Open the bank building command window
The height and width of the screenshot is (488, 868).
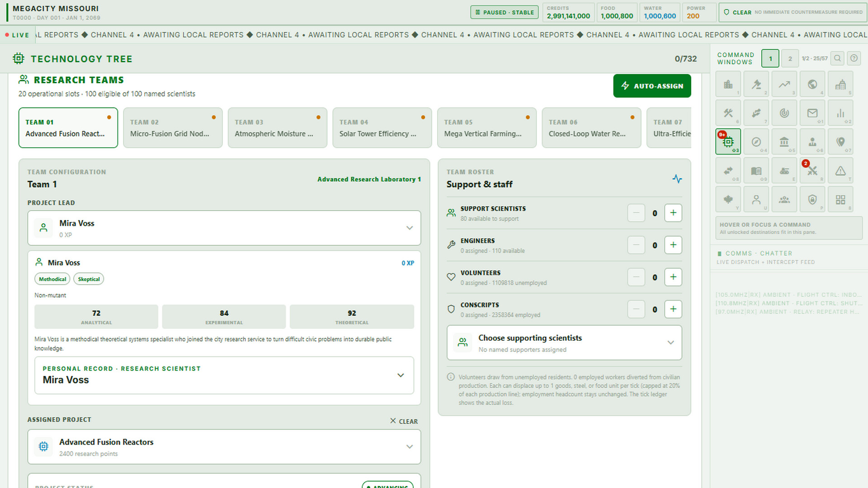pyautogui.click(x=784, y=142)
